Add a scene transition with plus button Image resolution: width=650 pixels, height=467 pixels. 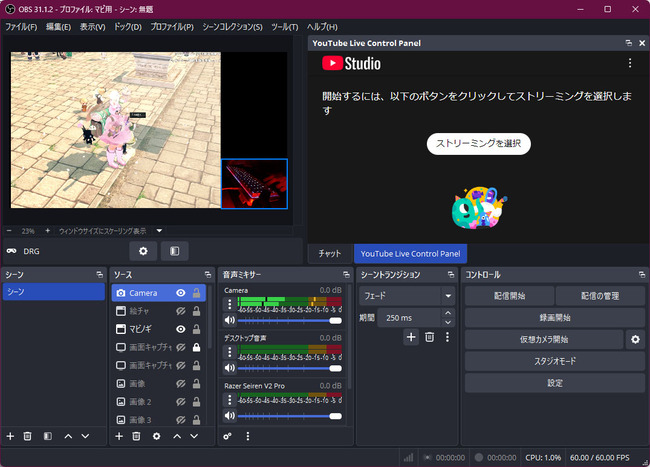coord(411,337)
